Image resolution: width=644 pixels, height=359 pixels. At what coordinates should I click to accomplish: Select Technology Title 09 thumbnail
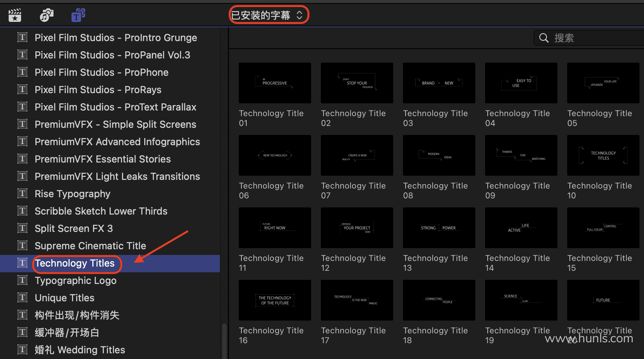pyautogui.click(x=521, y=155)
